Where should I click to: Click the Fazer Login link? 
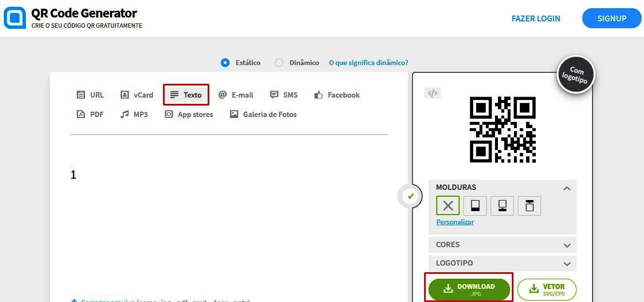click(536, 18)
